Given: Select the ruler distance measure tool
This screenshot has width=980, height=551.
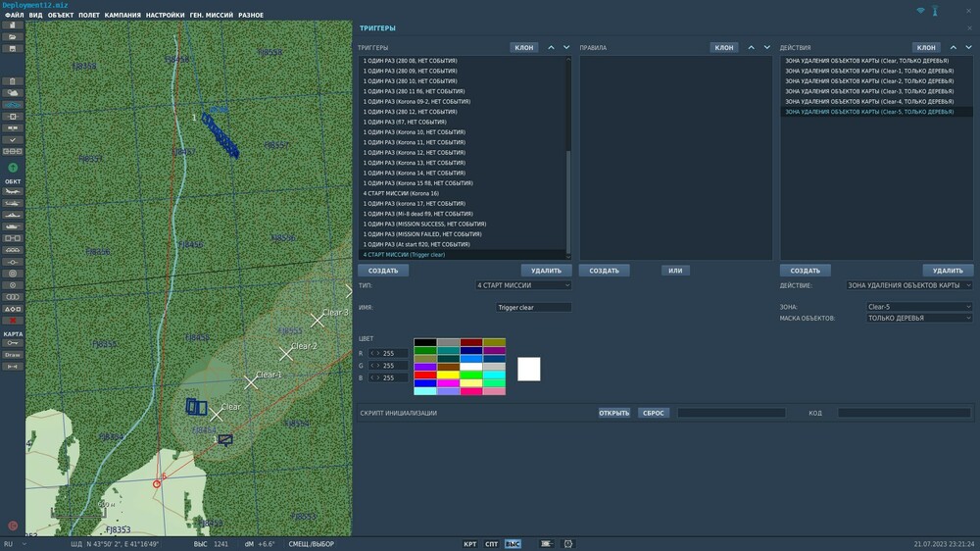Looking at the screenshot, I should 13,367.
